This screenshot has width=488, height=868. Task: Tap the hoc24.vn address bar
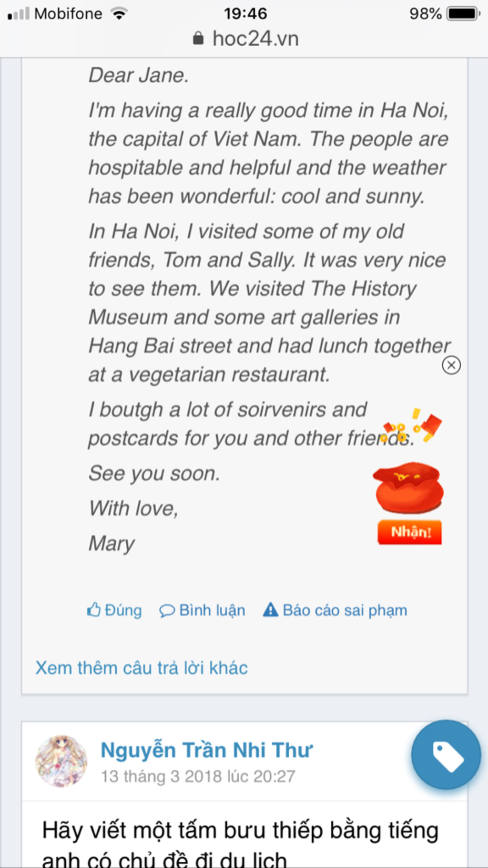tap(255, 39)
